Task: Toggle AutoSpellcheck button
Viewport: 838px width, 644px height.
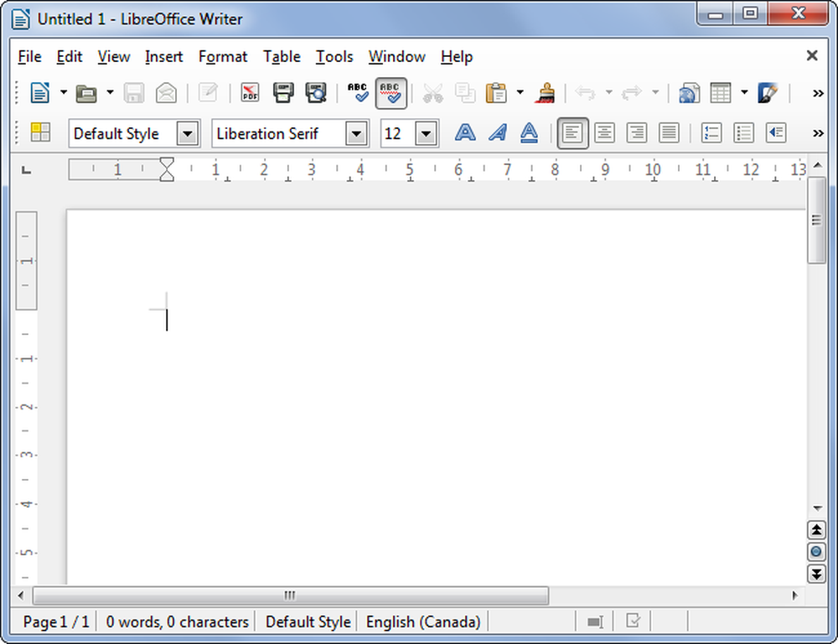Action: 391,93
